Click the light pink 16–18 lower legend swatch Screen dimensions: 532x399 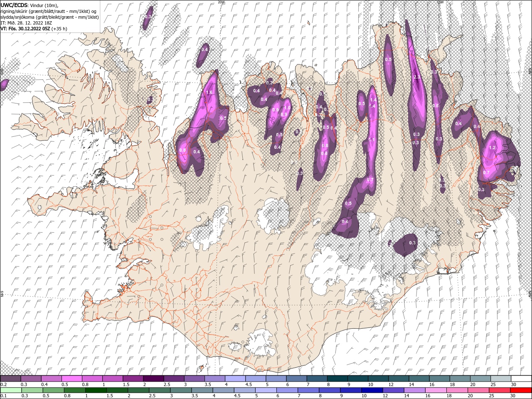point(436,390)
